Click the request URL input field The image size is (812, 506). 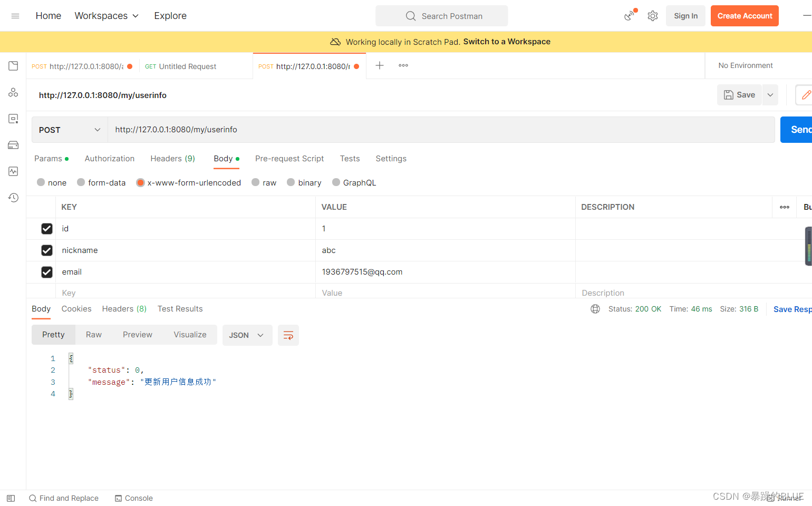click(441, 130)
